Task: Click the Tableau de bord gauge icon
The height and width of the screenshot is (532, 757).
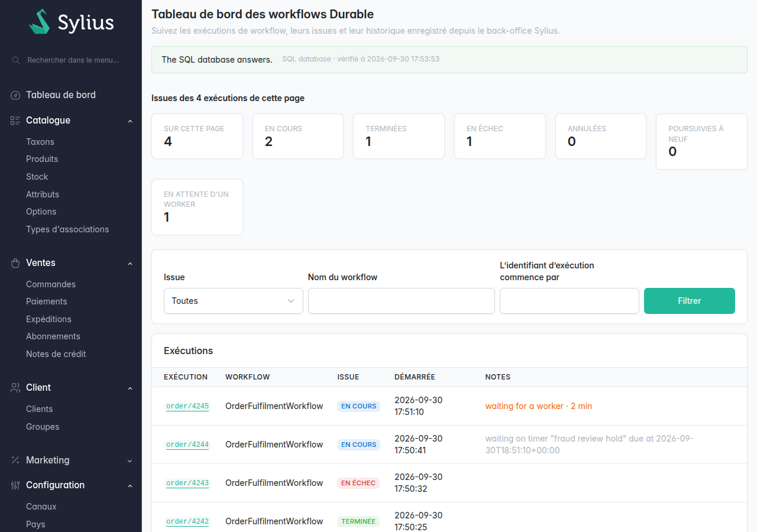Action: (15, 95)
